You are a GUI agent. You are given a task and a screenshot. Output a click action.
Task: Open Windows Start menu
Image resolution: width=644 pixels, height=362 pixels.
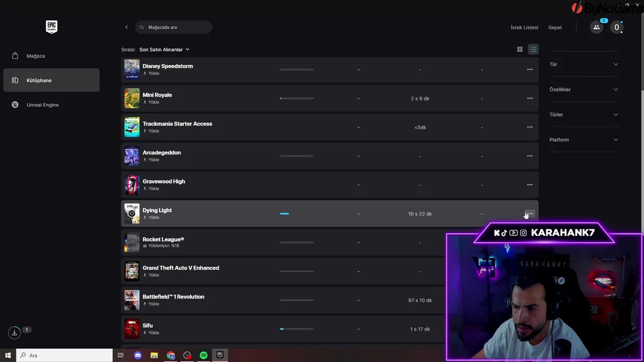[8, 355]
